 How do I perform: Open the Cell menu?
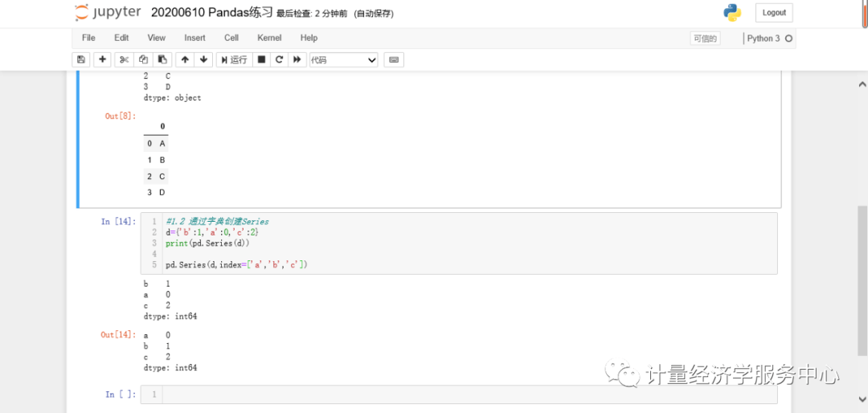(x=231, y=38)
